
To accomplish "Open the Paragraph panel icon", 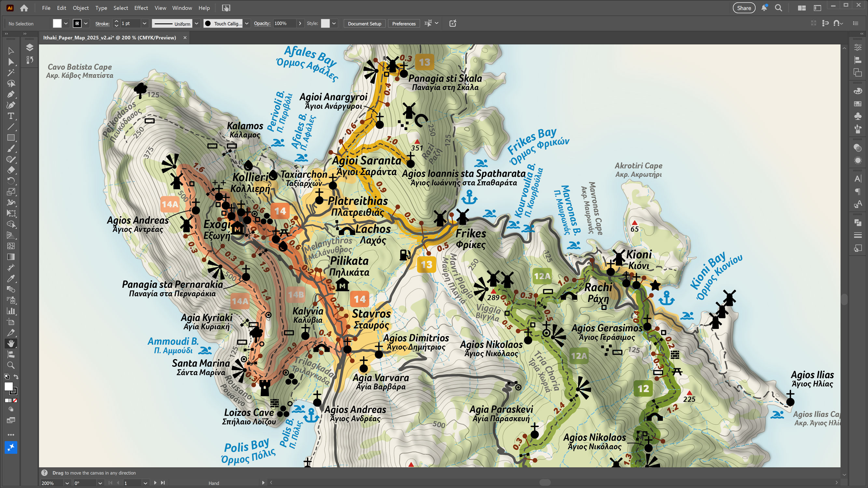I will tap(858, 192).
